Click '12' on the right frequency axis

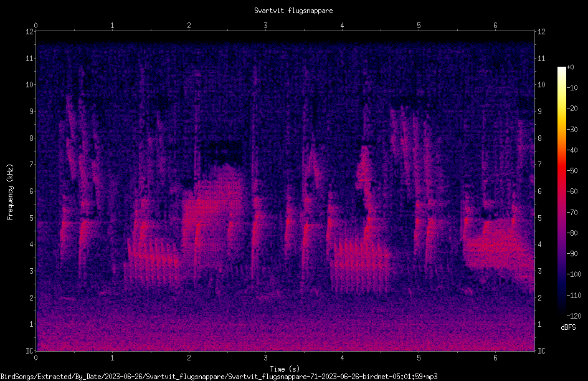pyautogui.click(x=541, y=32)
